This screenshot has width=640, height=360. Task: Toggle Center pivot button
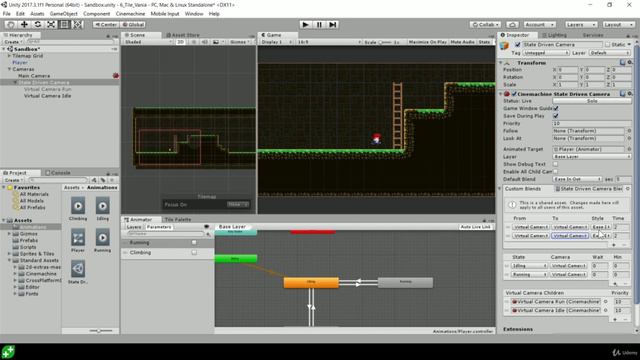[x=106, y=24]
